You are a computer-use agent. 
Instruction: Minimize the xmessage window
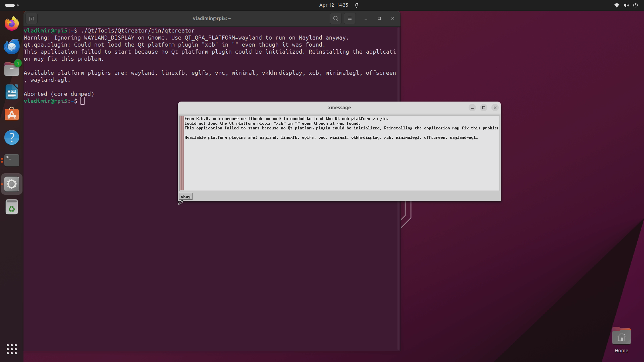pos(472,108)
